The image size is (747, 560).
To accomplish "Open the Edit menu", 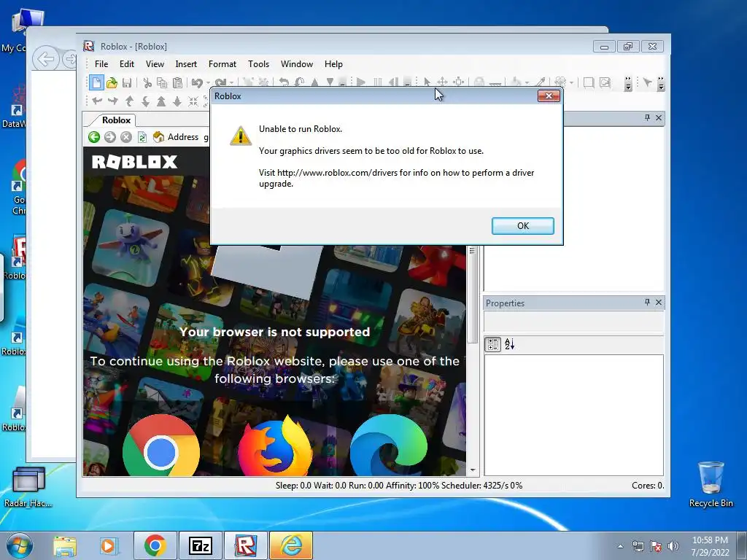I will tap(127, 64).
